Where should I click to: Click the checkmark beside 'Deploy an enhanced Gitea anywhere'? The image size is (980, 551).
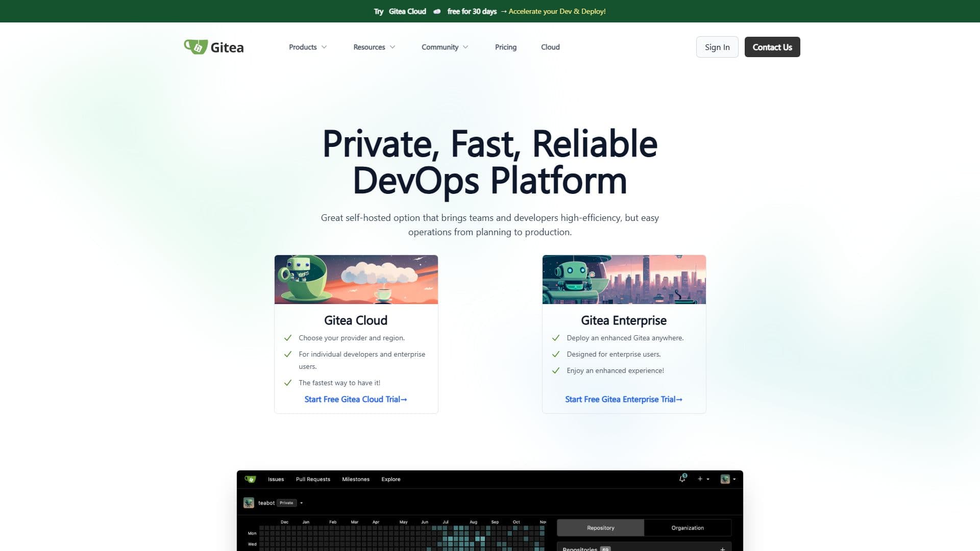pyautogui.click(x=556, y=338)
